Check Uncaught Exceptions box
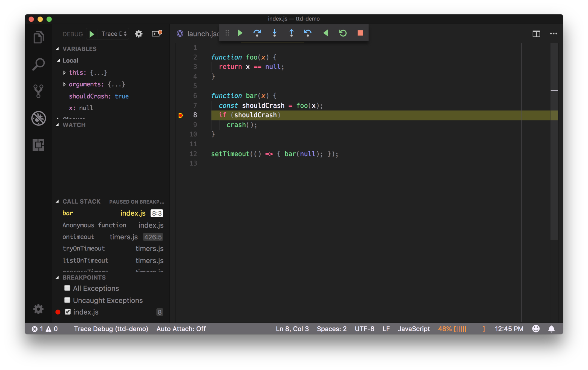This screenshot has width=588, height=370. 67,300
